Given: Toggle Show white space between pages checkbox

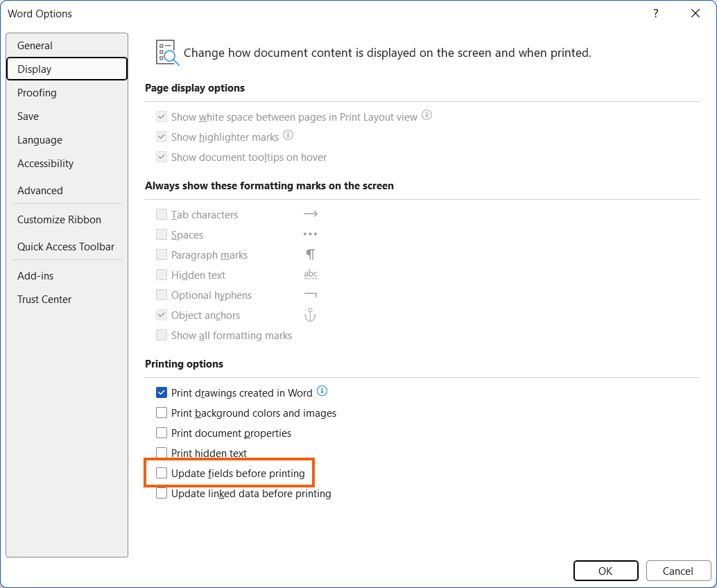Looking at the screenshot, I should [162, 116].
